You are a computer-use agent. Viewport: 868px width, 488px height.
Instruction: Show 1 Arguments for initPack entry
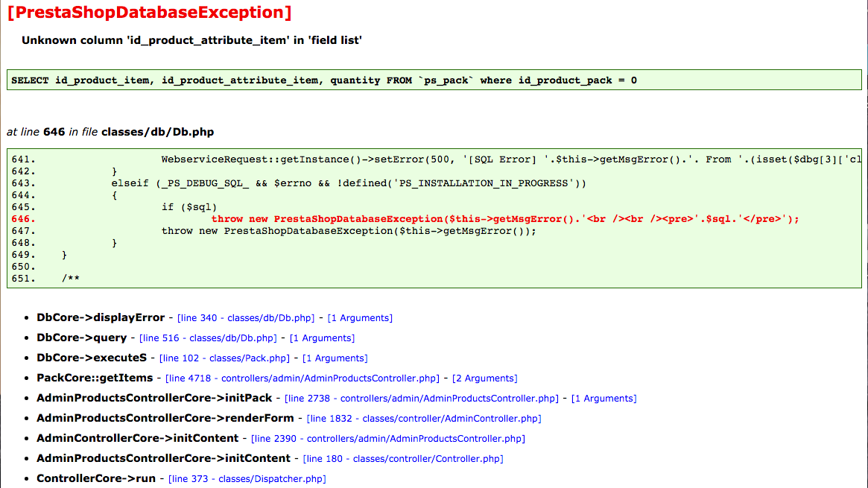pos(604,399)
